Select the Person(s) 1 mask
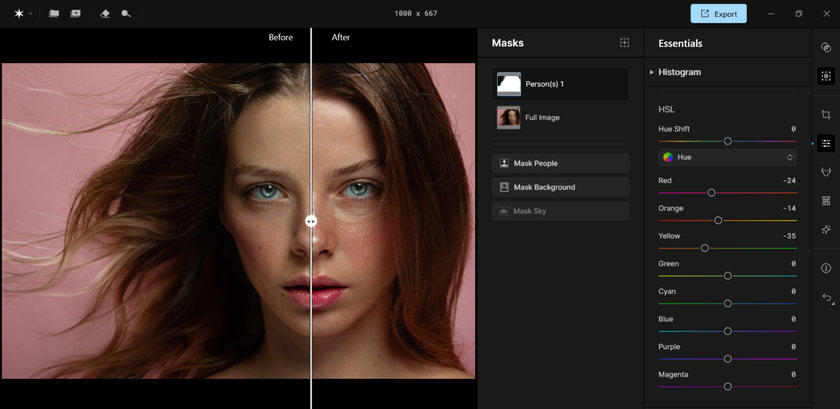The image size is (840, 409). (560, 84)
